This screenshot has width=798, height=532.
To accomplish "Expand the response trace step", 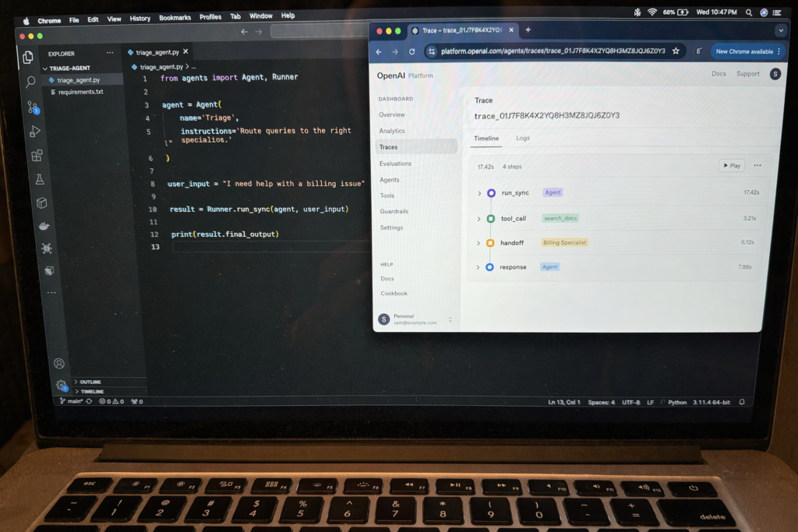I will [x=478, y=267].
